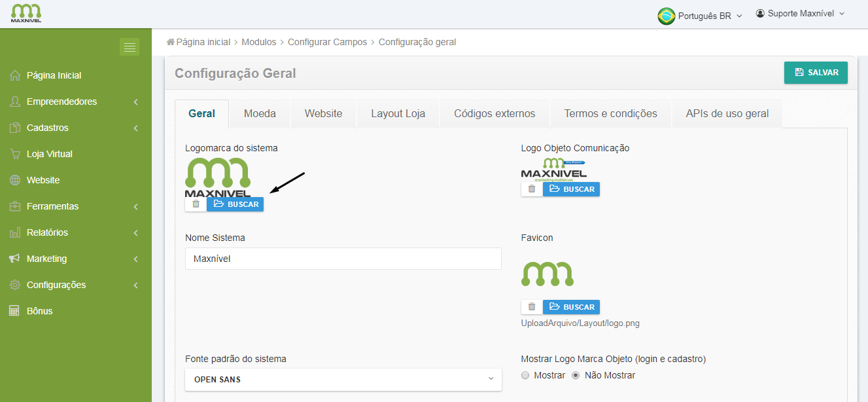Screen dimensions: 868x402
Task: Click the Cadastros documents icon
Action: [15, 128]
